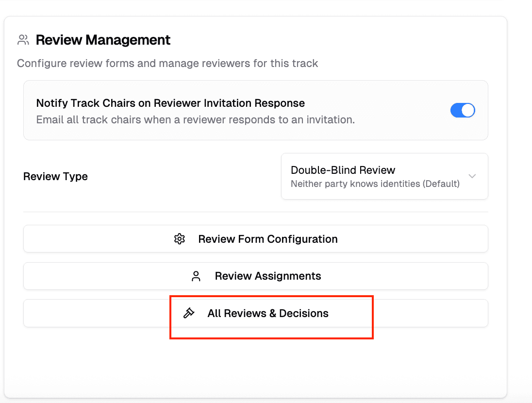Click the Review Management heading

(x=103, y=40)
